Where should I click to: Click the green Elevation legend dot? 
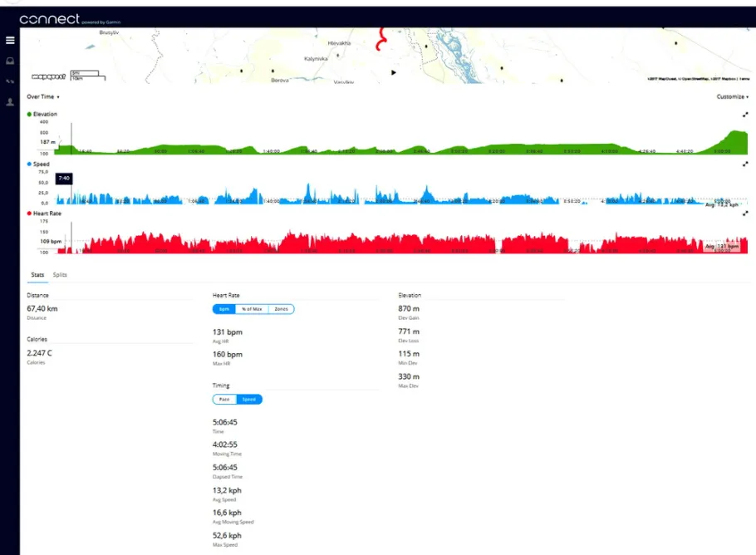pyautogui.click(x=29, y=115)
